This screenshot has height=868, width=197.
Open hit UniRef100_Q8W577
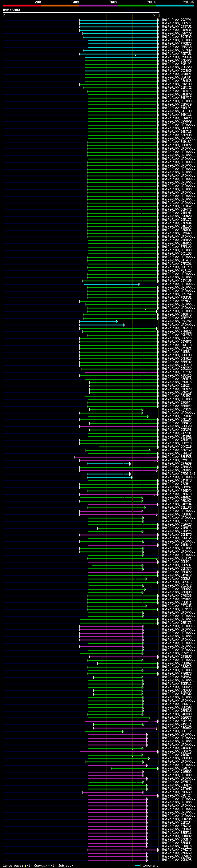pyautogui.click(x=176, y=23)
